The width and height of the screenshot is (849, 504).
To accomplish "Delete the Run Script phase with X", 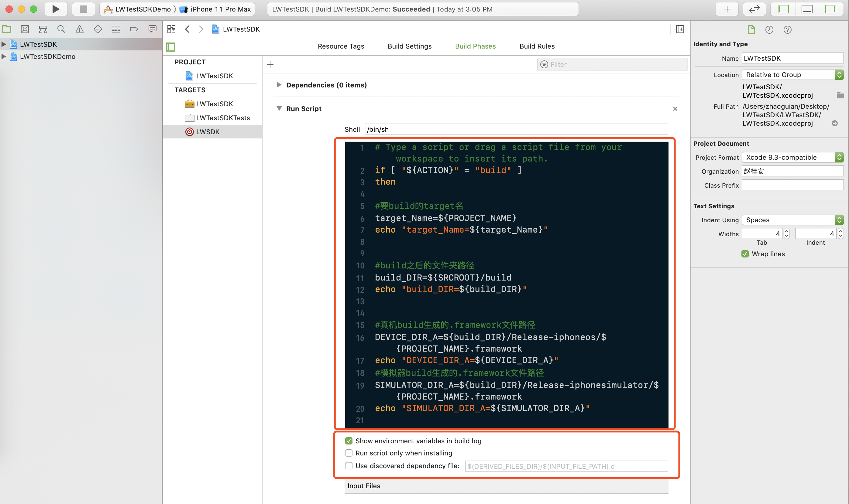I will (675, 109).
